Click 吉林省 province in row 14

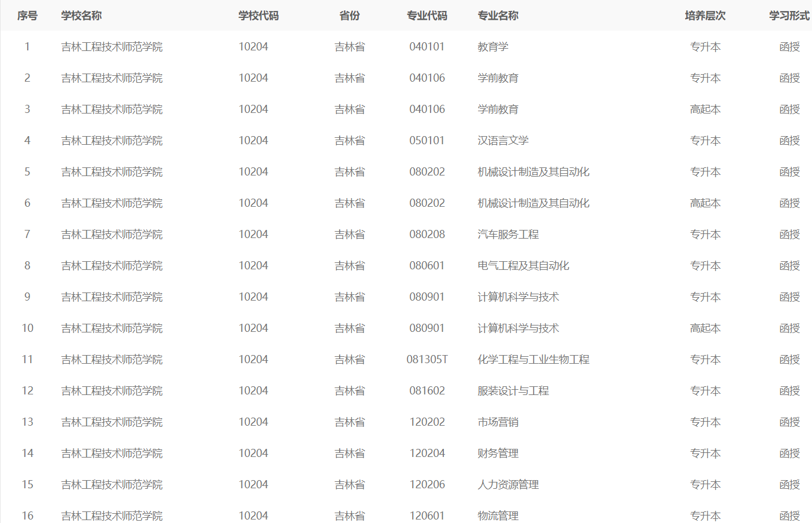350,453
